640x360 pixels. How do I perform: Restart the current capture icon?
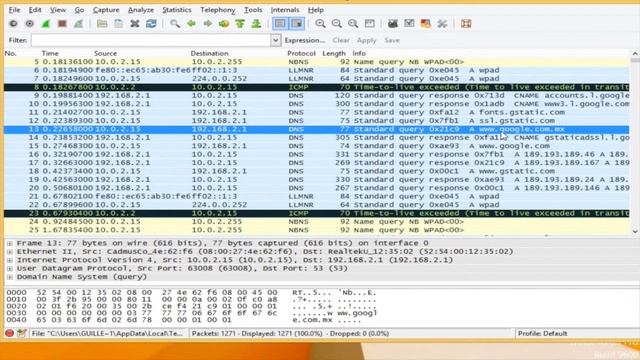(x=78, y=24)
